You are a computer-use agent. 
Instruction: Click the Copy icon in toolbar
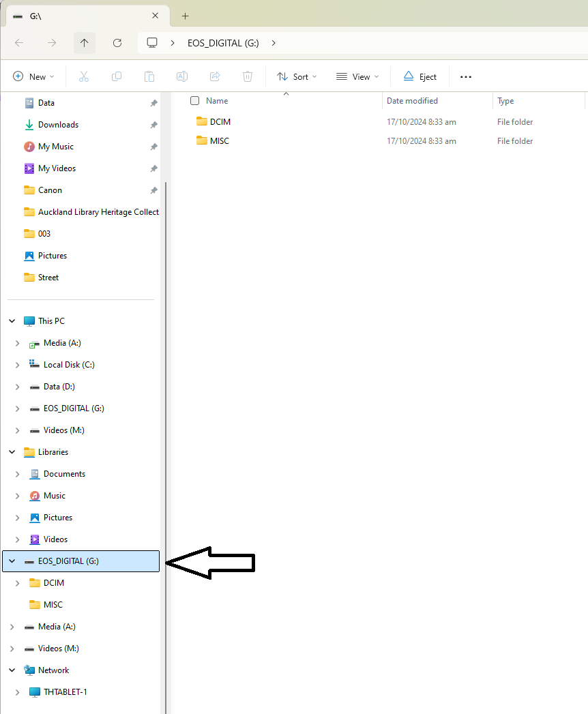point(117,76)
